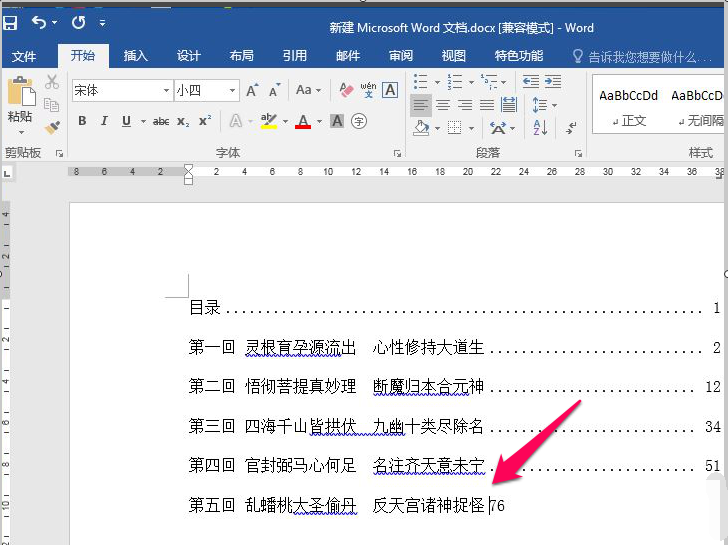Viewport: 728px width, 545px height.
Task: Toggle Align Right paragraph alignment
Action: 465,105
